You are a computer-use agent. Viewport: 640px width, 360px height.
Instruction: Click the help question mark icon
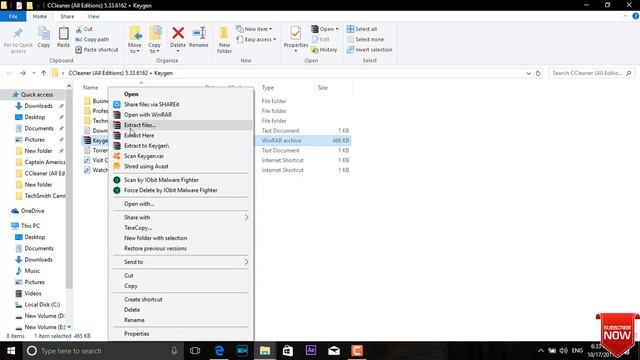point(636,16)
